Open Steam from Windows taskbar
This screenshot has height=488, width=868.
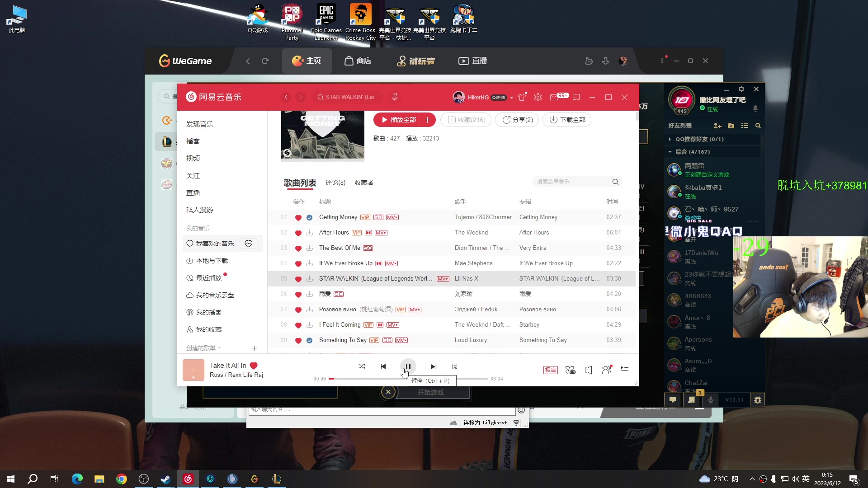coord(165,479)
